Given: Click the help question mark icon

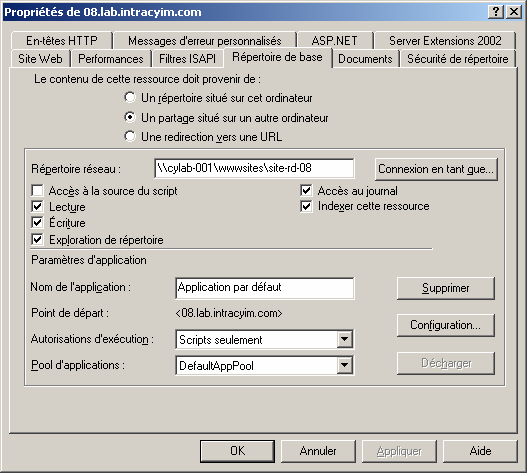Looking at the screenshot, I should [x=496, y=12].
